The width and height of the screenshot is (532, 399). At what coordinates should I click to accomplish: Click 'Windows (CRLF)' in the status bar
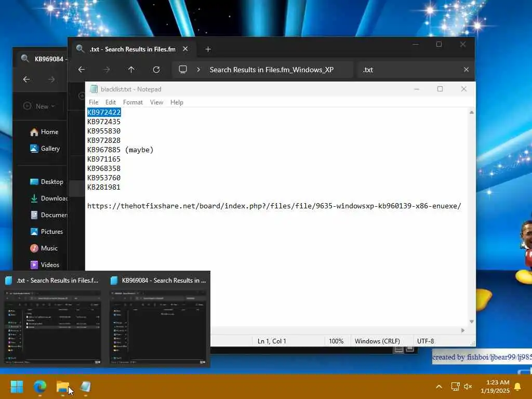pyautogui.click(x=377, y=341)
